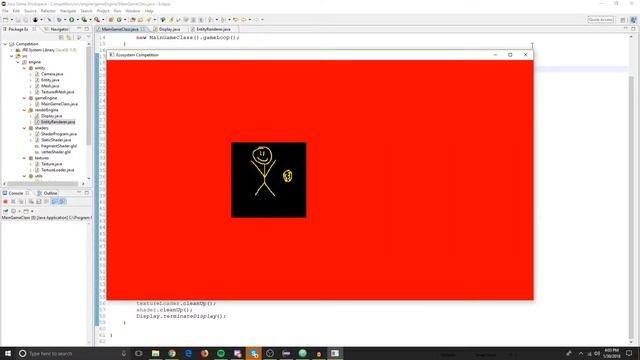640x360 pixels.
Task: Open Microsoft Edge from the taskbar
Action: pyautogui.click(x=188, y=353)
